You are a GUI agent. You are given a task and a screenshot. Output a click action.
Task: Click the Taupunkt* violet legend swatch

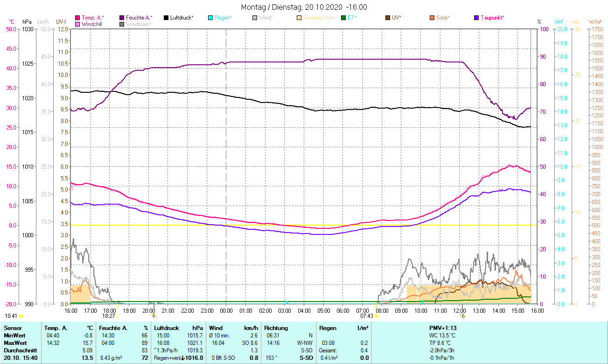pyautogui.click(x=476, y=18)
